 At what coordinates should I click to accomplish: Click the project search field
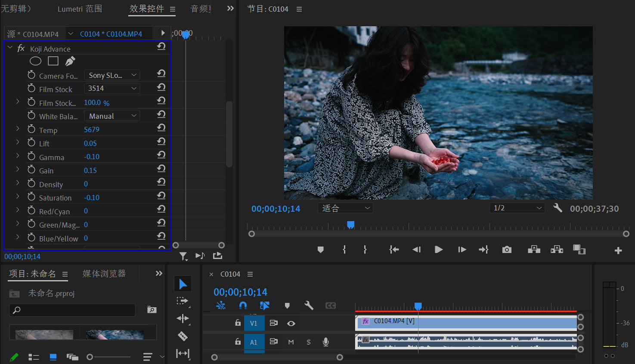click(x=72, y=310)
